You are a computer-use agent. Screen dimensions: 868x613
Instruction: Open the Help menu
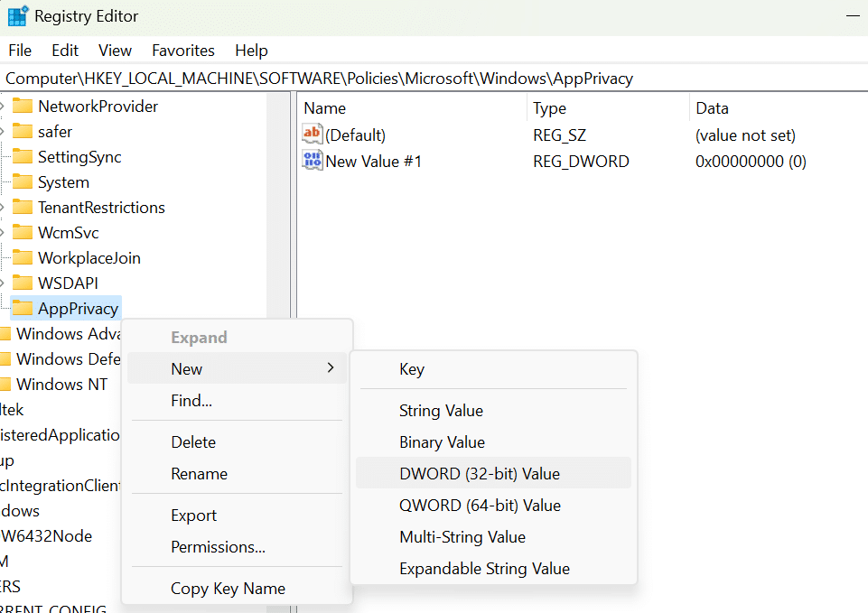tap(251, 51)
